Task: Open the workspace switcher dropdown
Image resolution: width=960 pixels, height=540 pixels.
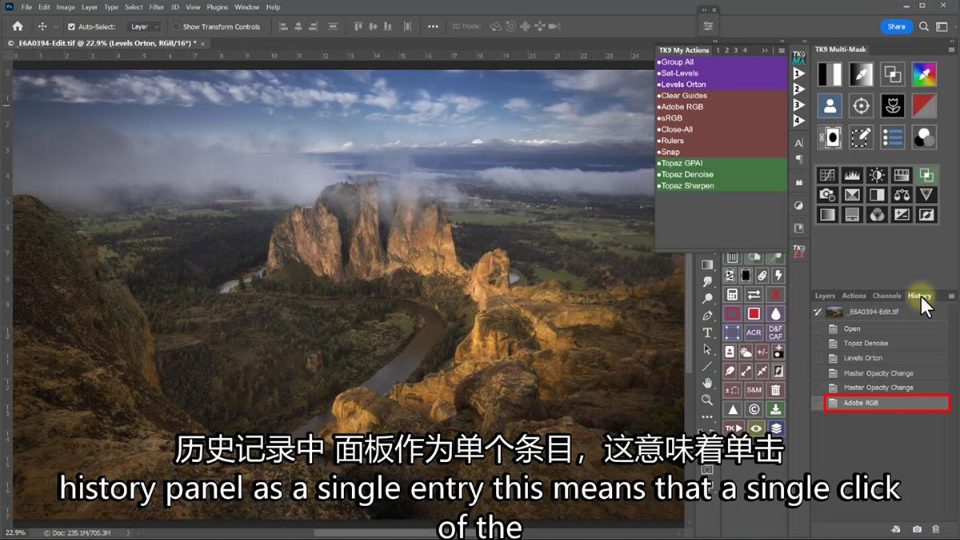Action: pos(942,26)
